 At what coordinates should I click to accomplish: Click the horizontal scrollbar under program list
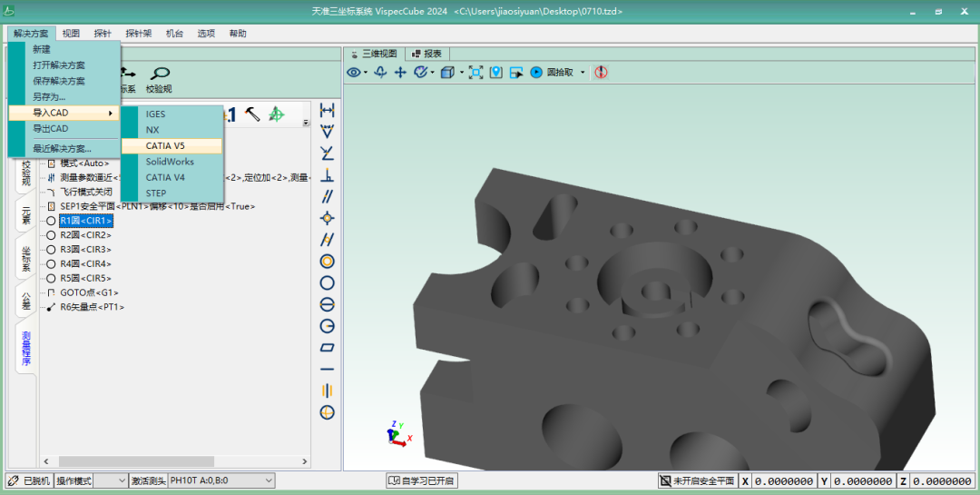(136, 461)
